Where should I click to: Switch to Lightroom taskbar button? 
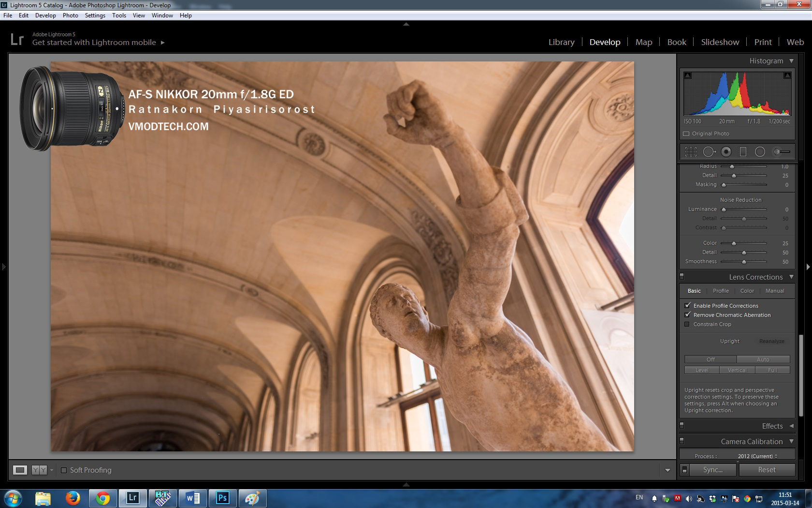coord(132,498)
